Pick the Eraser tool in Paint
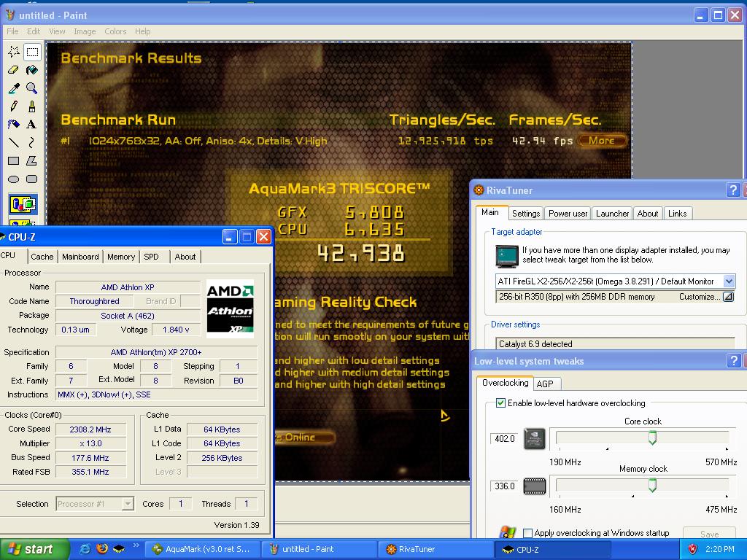The height and width of the screenshot is (560, 747). [14, 70]
